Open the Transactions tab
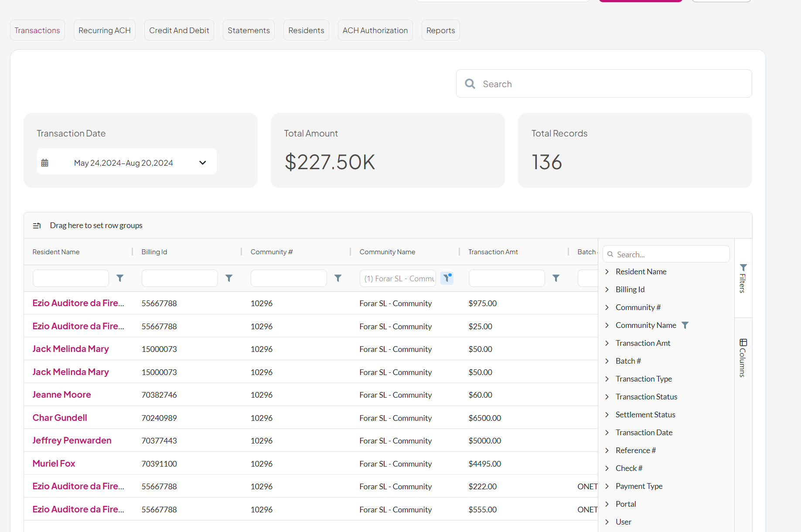This screenshot has height=532, width=801. 37,31
